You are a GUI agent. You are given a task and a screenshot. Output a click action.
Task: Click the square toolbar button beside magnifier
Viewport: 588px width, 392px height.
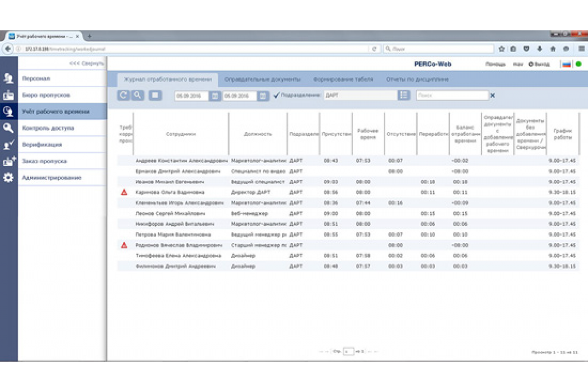(x=156, y=96)
